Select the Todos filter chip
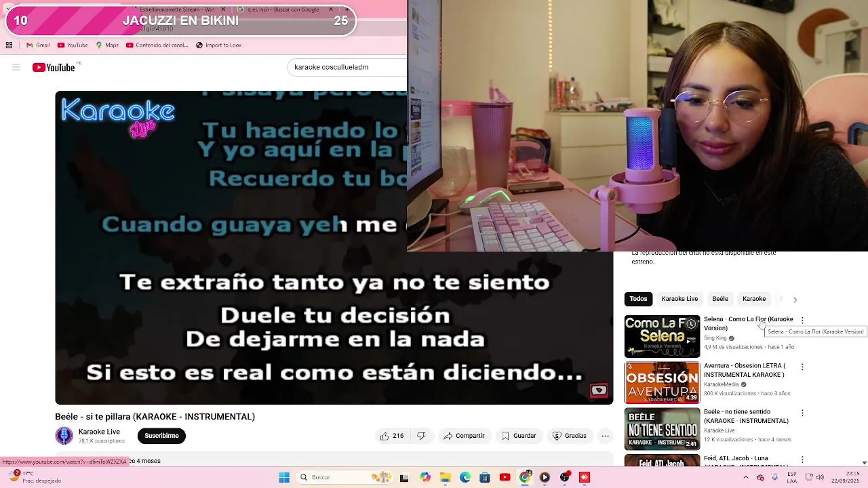The image size is (868, 488). 638,299
